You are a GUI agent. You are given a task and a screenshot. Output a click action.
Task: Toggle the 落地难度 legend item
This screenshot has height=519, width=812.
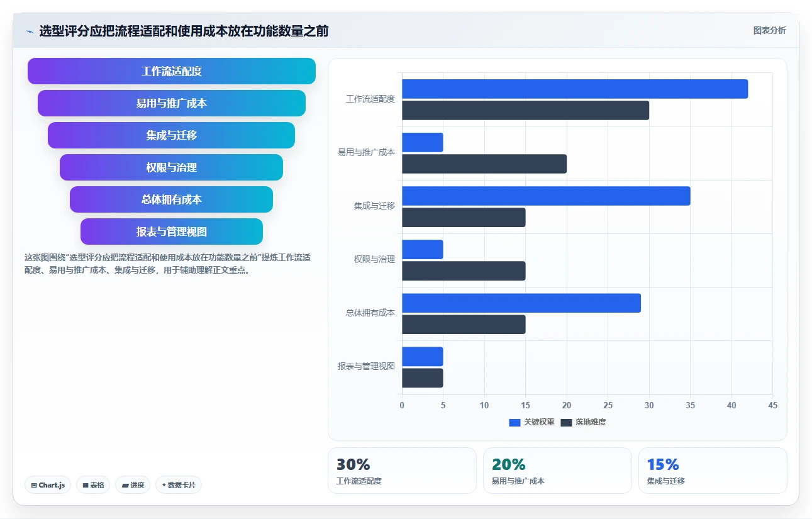tap(584, 422)
